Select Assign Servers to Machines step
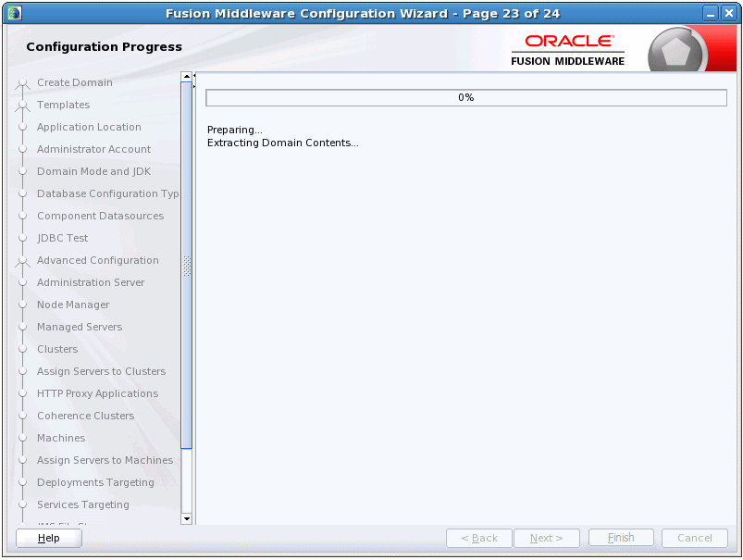Viewport: 743px width, 560px height. [x=105, y=460]
